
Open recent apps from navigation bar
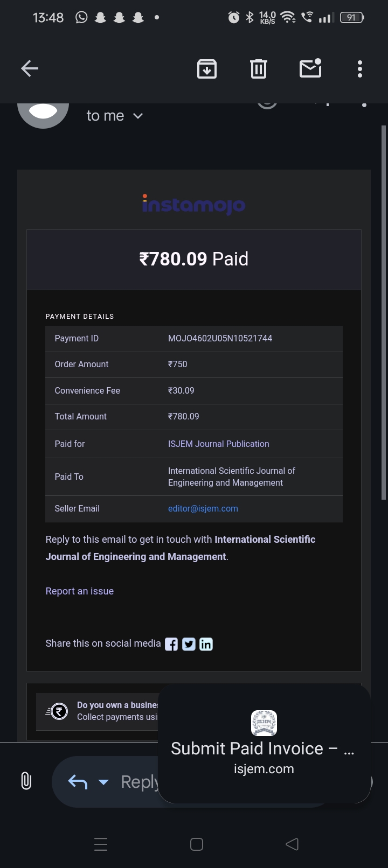click(x=101, y=844)
